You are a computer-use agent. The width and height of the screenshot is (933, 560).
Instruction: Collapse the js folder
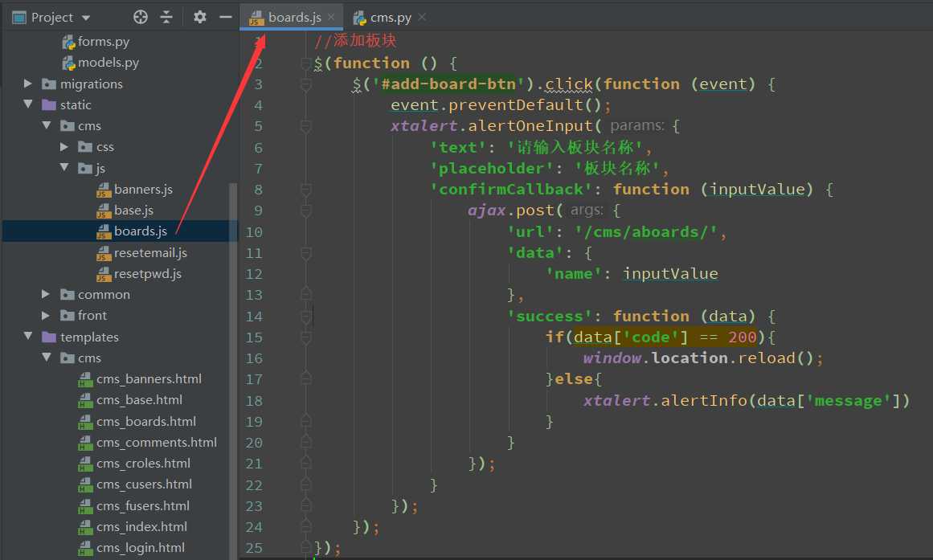(64, 168)
